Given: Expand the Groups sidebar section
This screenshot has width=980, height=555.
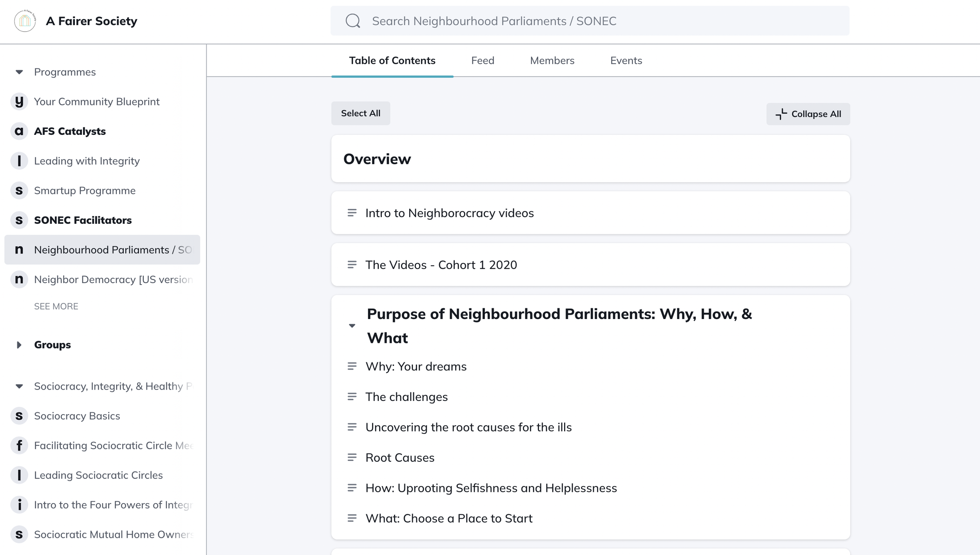Looking at the screenshot, I should [x=19, y=345].
